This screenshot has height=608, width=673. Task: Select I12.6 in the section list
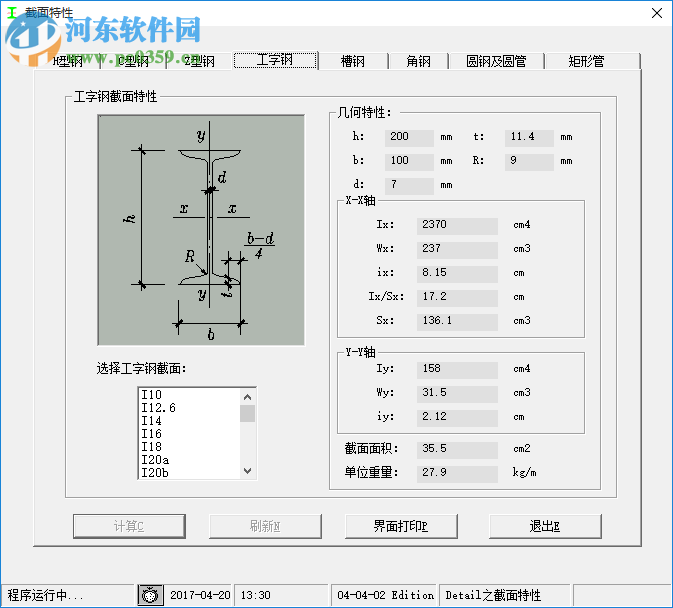[x=190, y=408]
